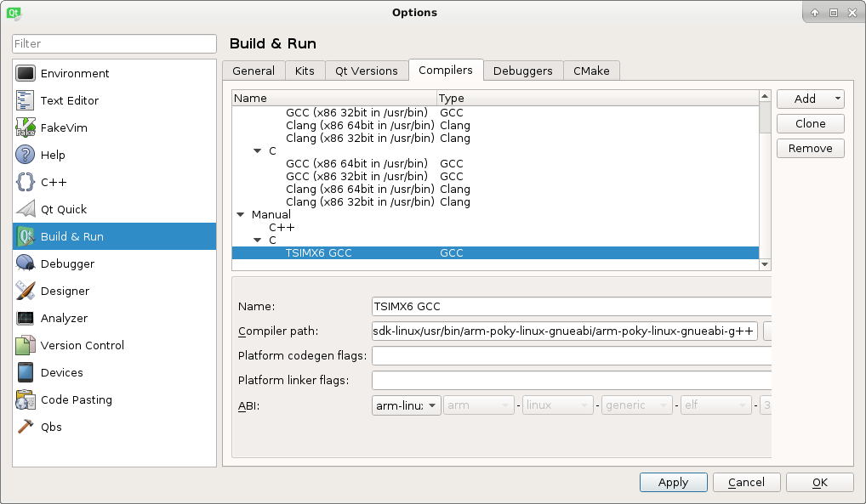Confirm with the OK button
866x504 pixels.
click(x=819, y=483)
